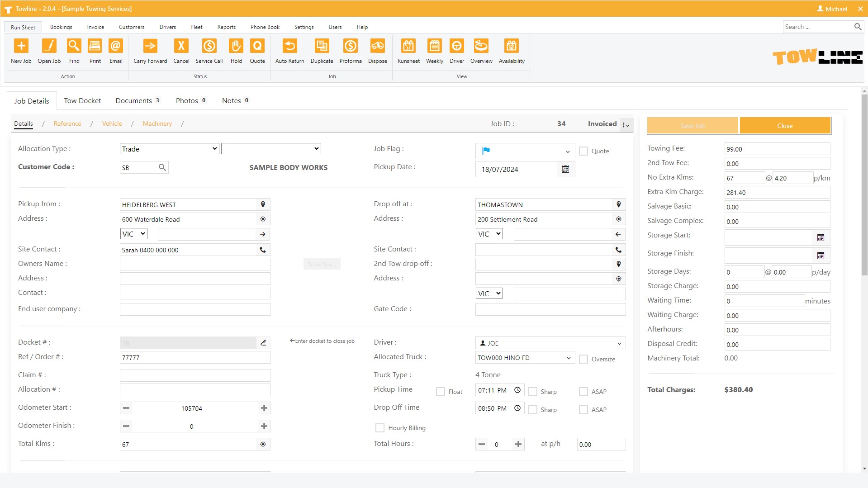Open the Driver dropdown showing JOE
The image size is (868, 488).
pyautogui.click(x=550, y=343)
